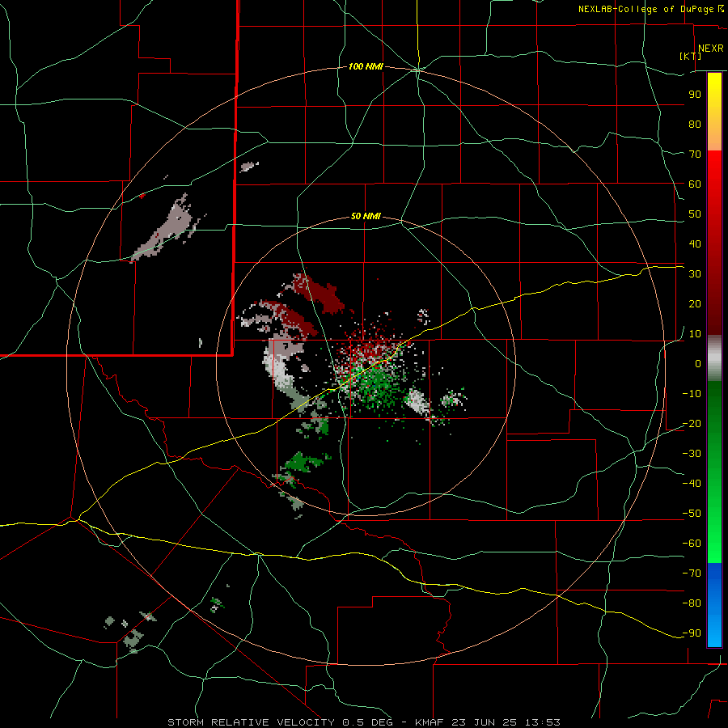728x728 pixels.
Task: Click the 90 value on the velocity scale
Action: pyautogui.click(x=695, y=95)
